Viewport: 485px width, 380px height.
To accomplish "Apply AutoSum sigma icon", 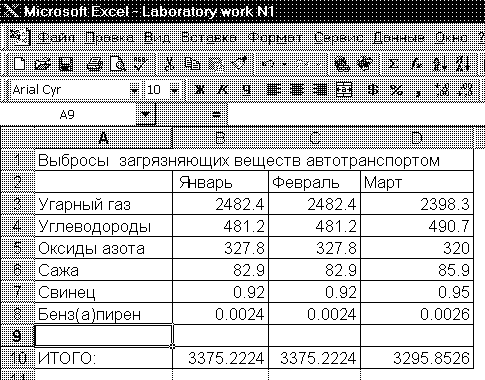I will click(x=394, y=63).
